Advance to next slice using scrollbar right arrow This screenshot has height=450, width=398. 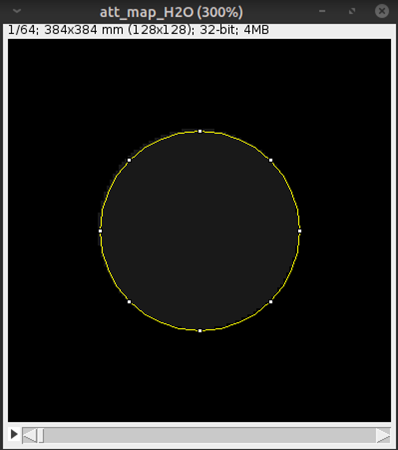[x=383, y=435]
